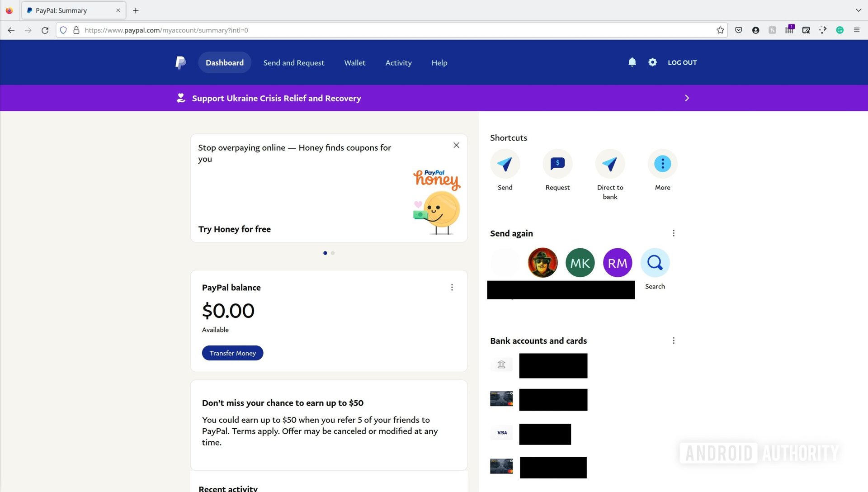Viewport: 868px width, 492px height.
Task: Click the Try Honey for free link
Action: pyautogui.click(x=234, y=228)
